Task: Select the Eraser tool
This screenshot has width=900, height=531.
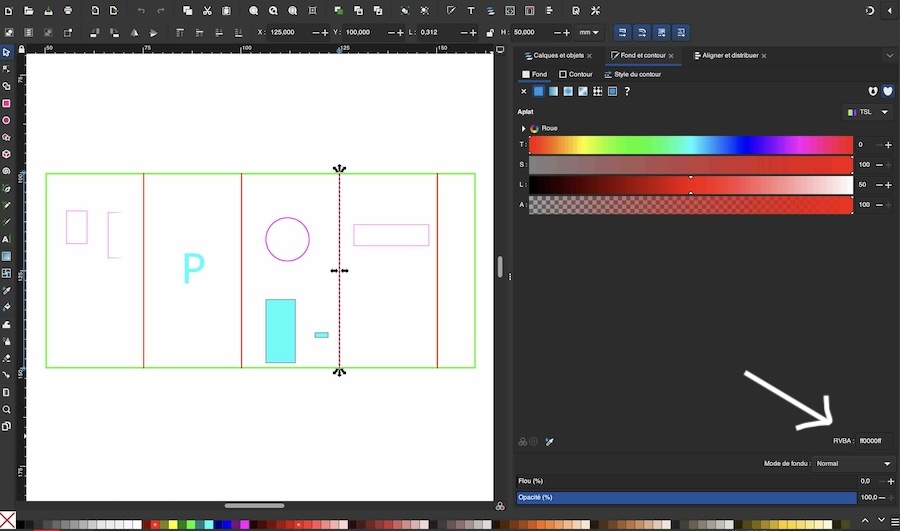Action: 6,358
